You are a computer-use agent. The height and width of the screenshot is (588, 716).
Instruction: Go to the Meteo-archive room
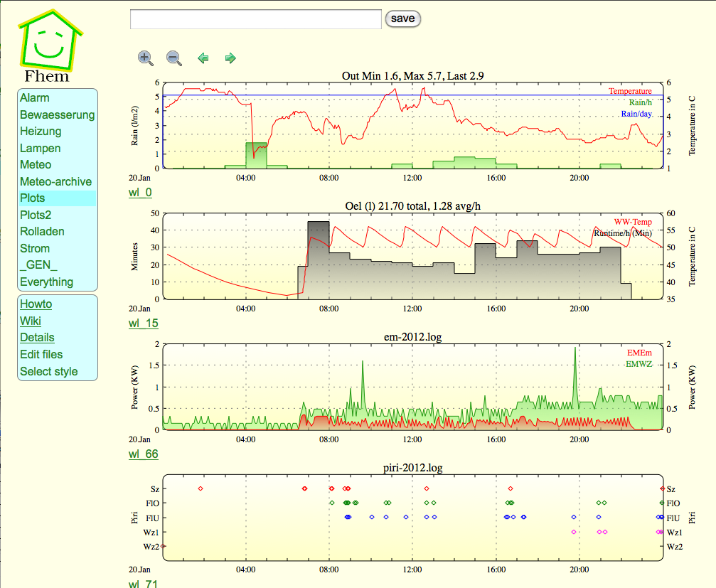[x=55, y=181]
